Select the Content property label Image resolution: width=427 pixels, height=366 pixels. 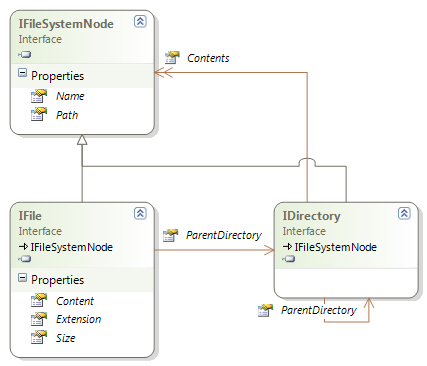[75, 301]
